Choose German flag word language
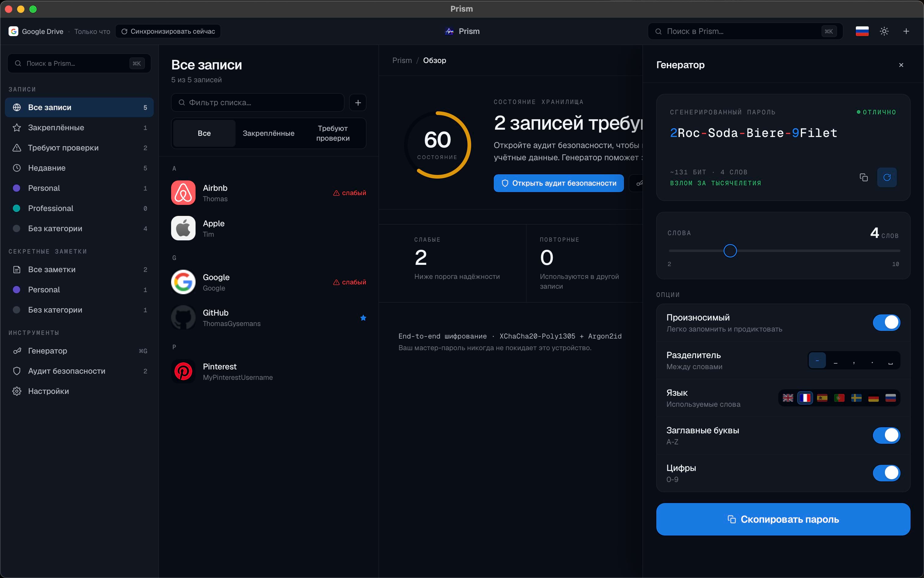Viewport: 924px width, 578px height. click(874, 398)
